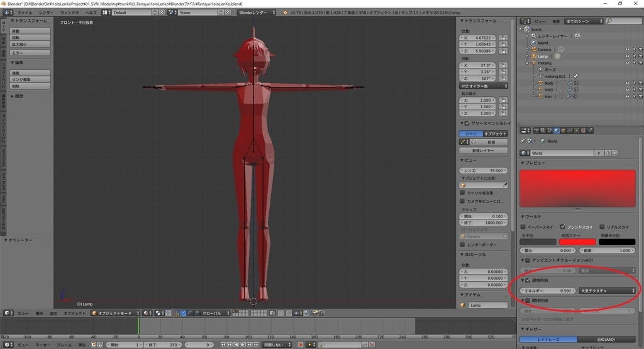The height and width of the screenshot is (349, 644).
Task: Open the レンダー menu in top bar
Action: pos(46,12)
